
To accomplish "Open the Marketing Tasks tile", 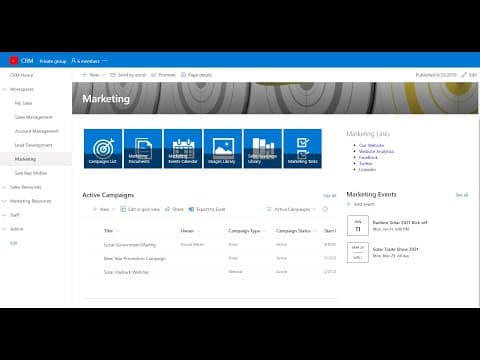I will [x=303, y=148].
